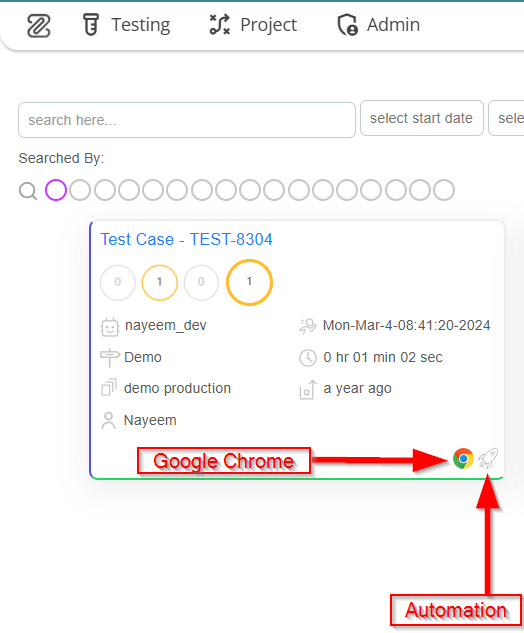Screen dimensions: 524x633
Task: Click the user icon beside Nayeem
Action: coord(108,420)
